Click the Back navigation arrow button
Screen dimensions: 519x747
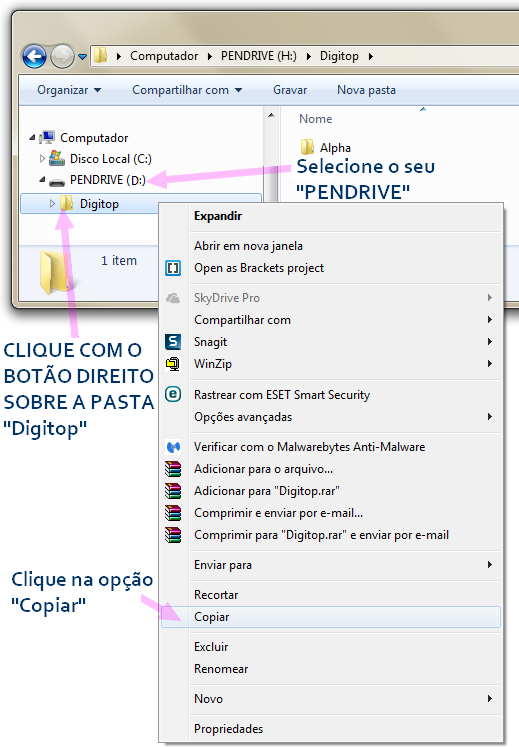[34, 56]
